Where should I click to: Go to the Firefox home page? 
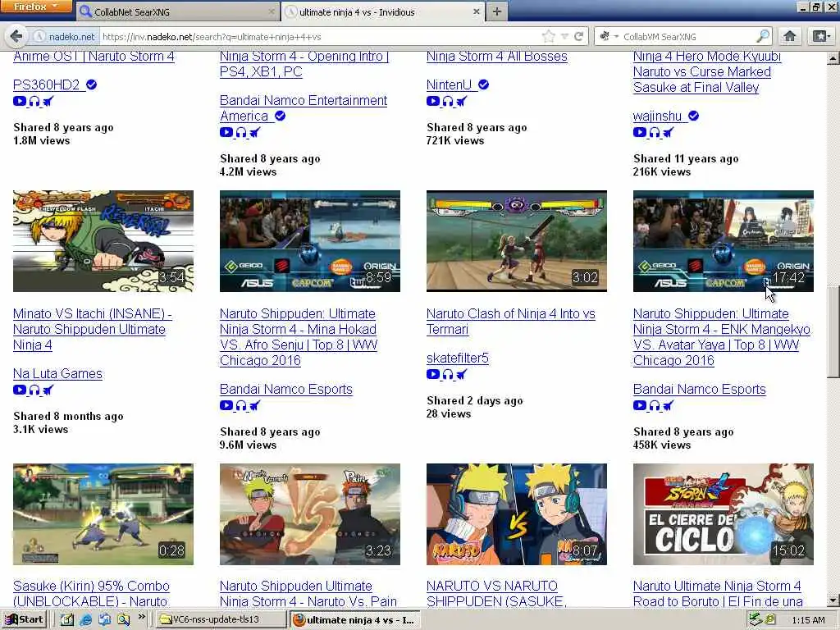click(790, 36)
